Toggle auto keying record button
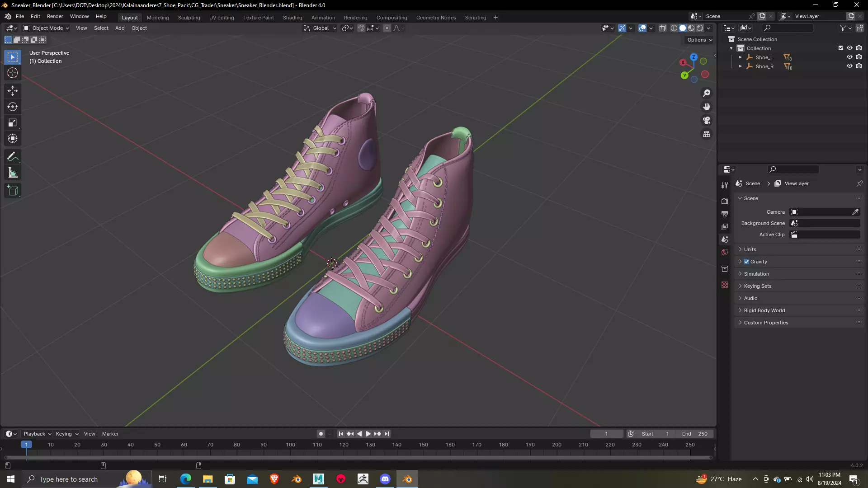868x488 pixels. point(321,434)
